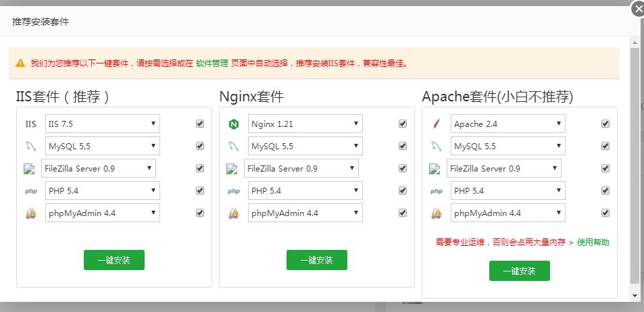The width and height of the screenshot is (644, 312).
Task: Open phpMyAdmin 4.4 dropdown in Apache suite
Action: [508, 213]
